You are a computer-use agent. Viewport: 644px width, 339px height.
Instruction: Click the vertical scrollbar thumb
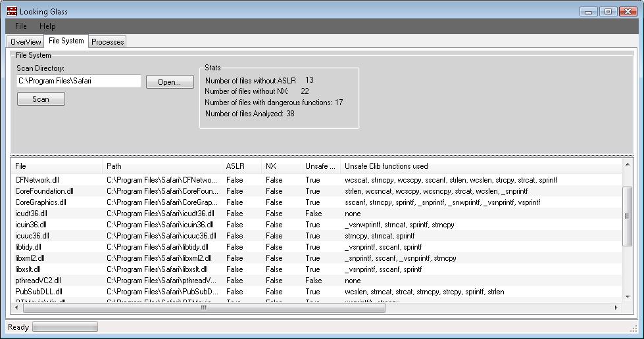click(627, 216)
